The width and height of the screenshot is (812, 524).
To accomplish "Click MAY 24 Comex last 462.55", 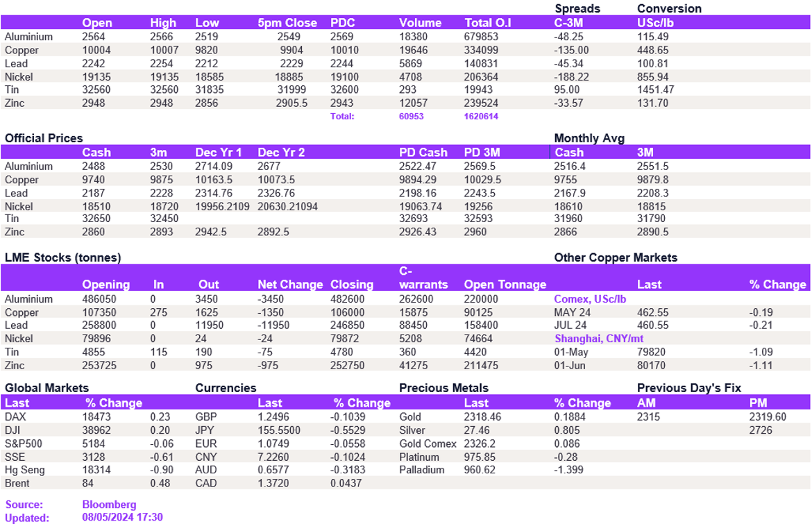I will point(652,313).
